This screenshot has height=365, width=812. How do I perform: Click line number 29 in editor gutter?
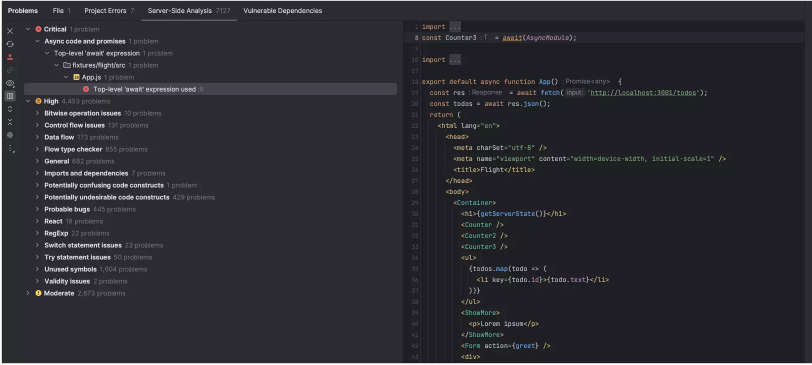click(x=415, y=203)
